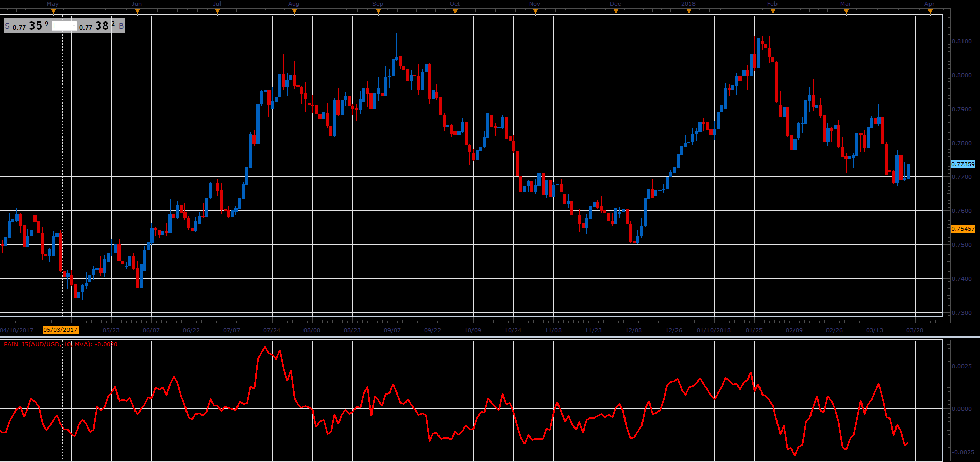Click the 0.7800 price axis label
This screenshot has height=462, width=980.
[961, 143]
